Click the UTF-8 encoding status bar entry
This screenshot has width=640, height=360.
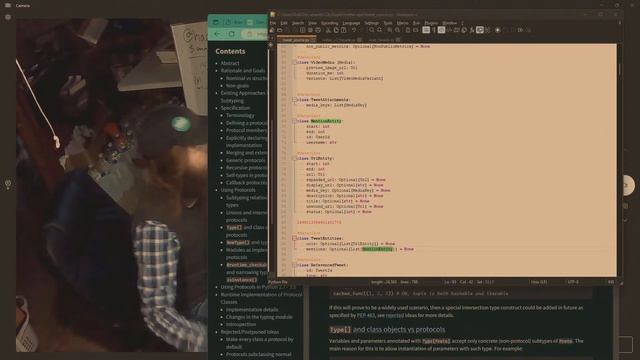573,282
